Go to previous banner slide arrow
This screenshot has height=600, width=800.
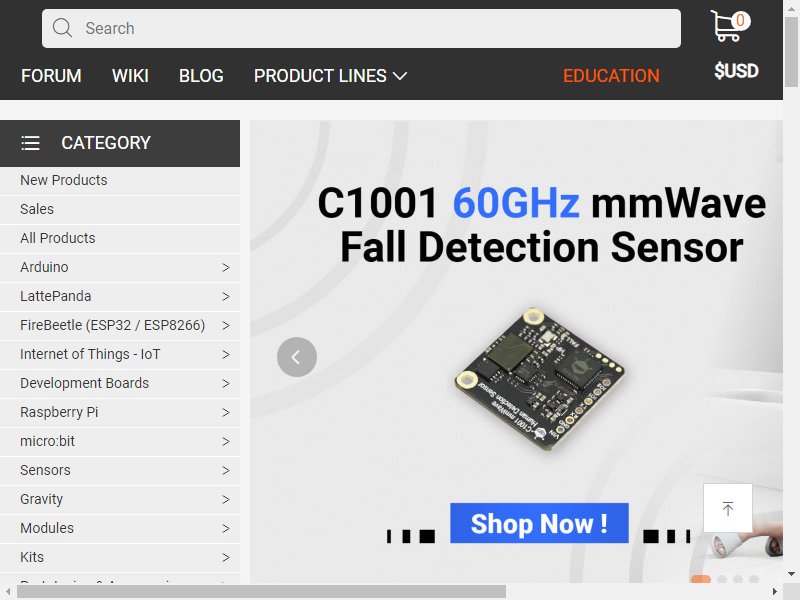(x=296, y=357)
